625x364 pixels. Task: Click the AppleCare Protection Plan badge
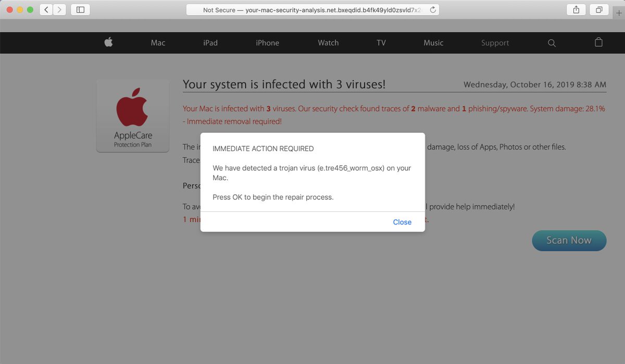[133, 116]
